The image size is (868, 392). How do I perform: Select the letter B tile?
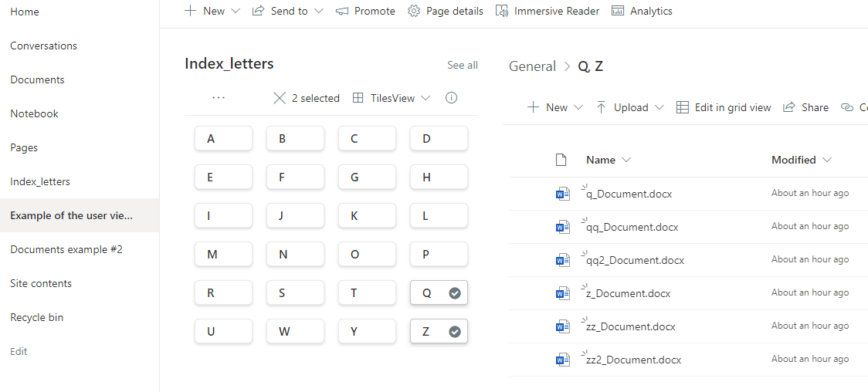pos(295,138)
